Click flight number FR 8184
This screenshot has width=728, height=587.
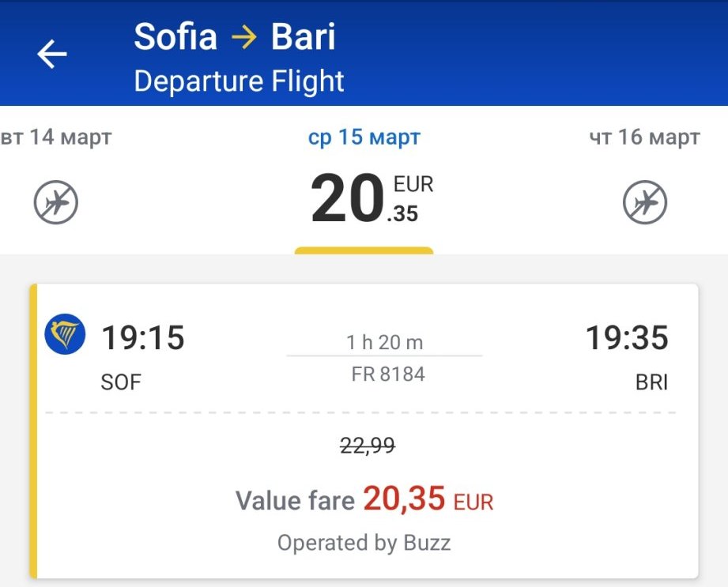(388, 374)
